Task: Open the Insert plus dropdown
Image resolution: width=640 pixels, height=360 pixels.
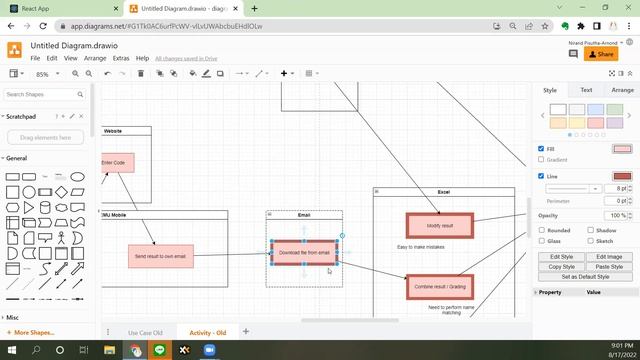Action: tap(287, 73)
